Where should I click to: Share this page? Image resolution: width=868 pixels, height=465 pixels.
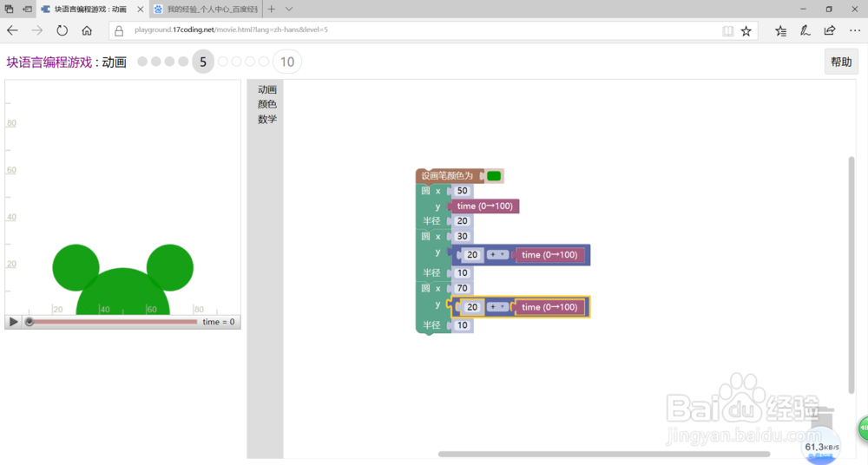coord(829,31)
